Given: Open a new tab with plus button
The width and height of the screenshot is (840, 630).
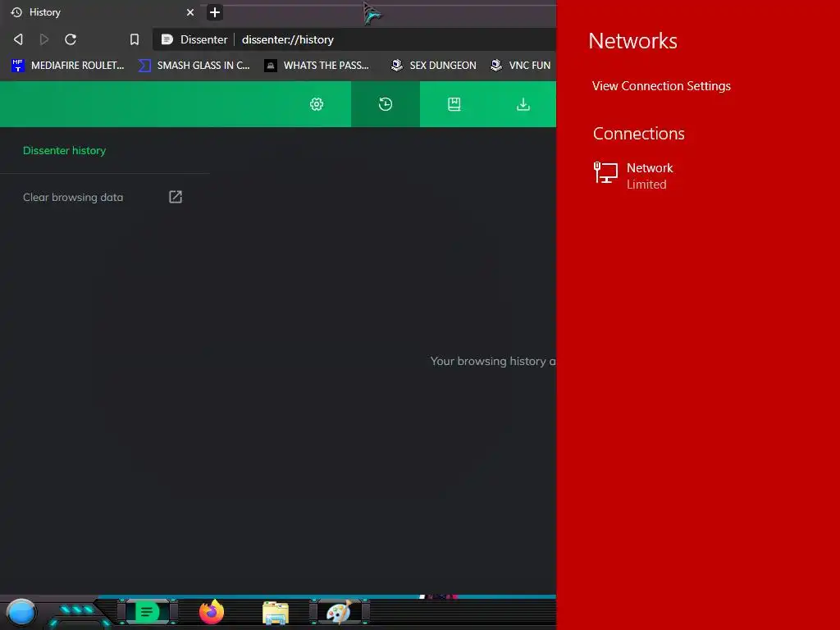Looking at the screenshot, I should (214, 12).
